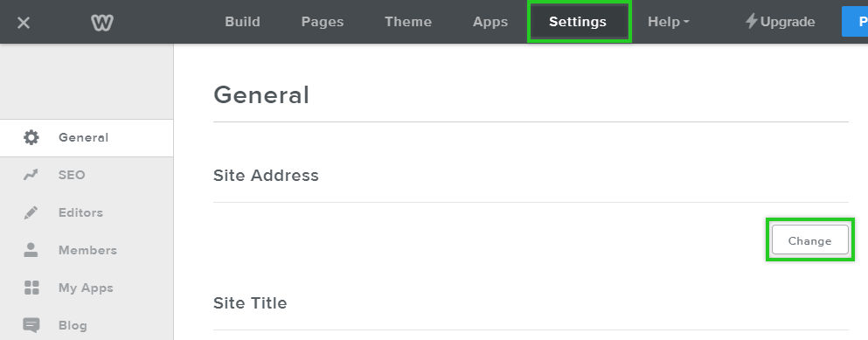Image resolution: width=868 pixels, height=340 pixels.
Task: Click the gear icon beside General
Action: (x=31, y=137)
